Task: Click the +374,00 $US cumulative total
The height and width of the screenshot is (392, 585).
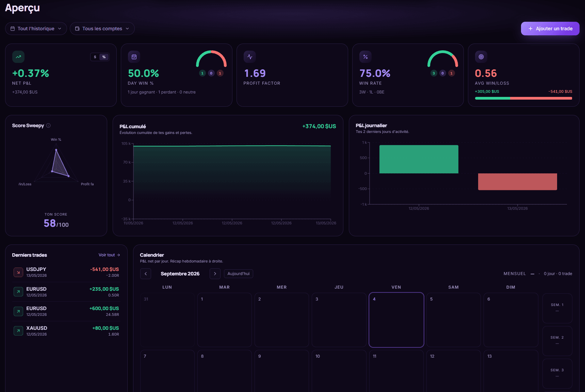Action: pos(319,126)
